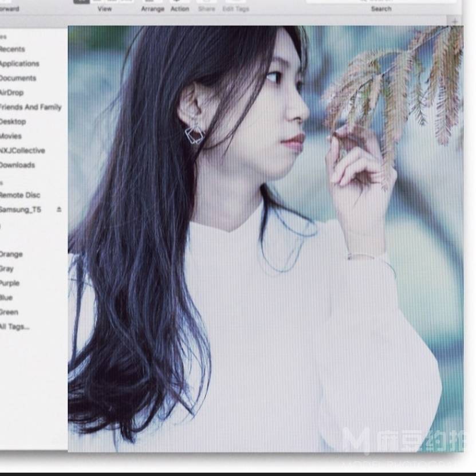Open the Arrange dropdown in the toolbar

pos(152,2)
